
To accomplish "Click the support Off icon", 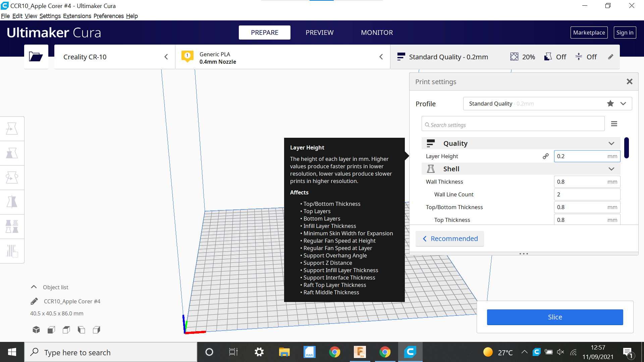I will (x=548, y=57).
